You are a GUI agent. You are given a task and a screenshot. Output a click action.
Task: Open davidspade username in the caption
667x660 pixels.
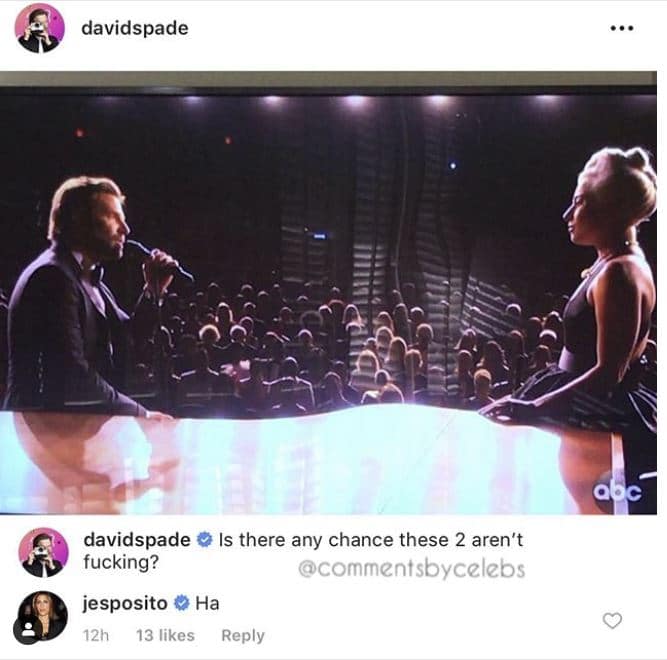(137, 540)
